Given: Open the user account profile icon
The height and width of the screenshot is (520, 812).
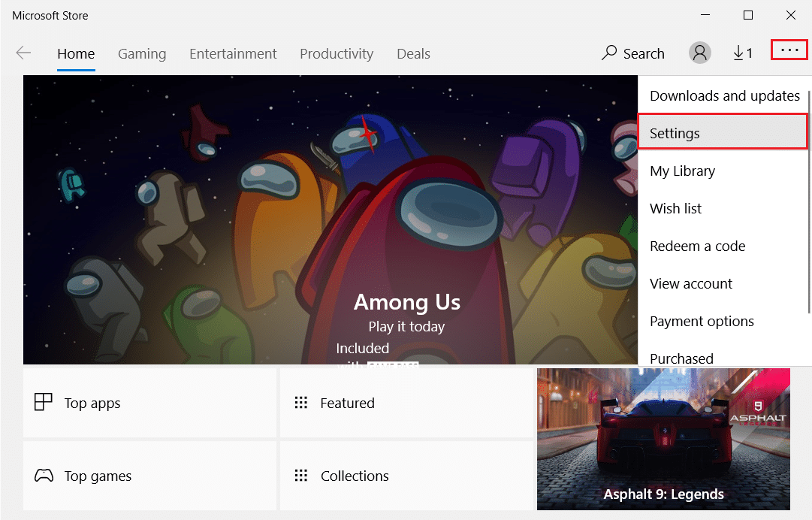Looking at the screenshot, I should [699, 53].
